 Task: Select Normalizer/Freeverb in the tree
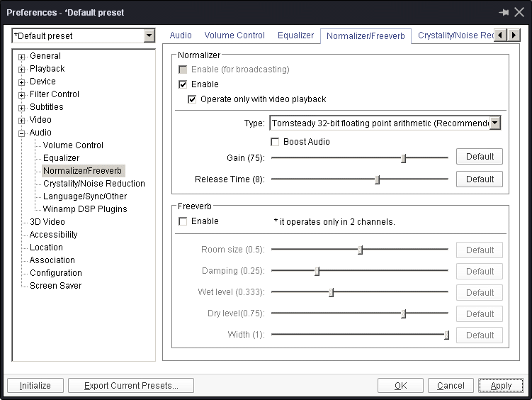82,171
